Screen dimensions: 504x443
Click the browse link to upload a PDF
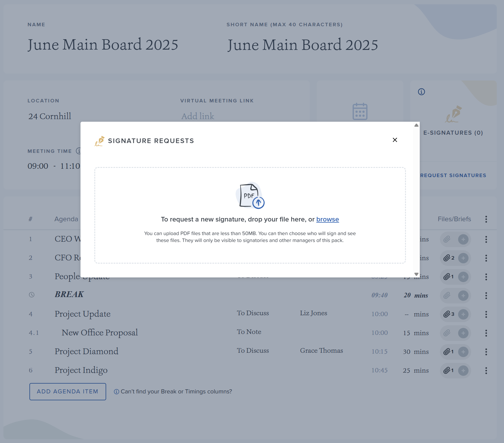[x=328, y=219]
